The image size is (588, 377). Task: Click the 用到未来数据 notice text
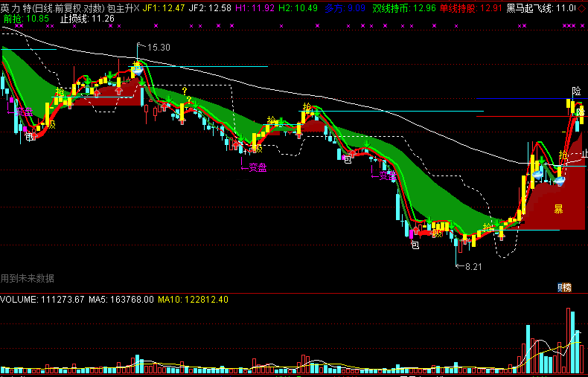[28, 278]
